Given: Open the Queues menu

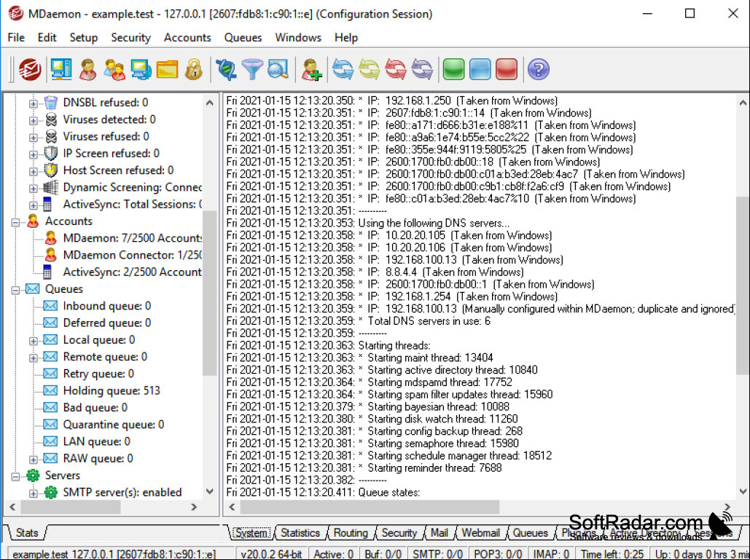Looking at the screenshot, I should coord(243,37).
